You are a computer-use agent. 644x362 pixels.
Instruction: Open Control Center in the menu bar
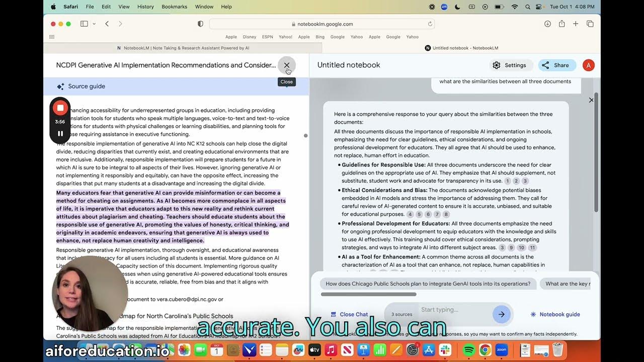tap(539, 7)
